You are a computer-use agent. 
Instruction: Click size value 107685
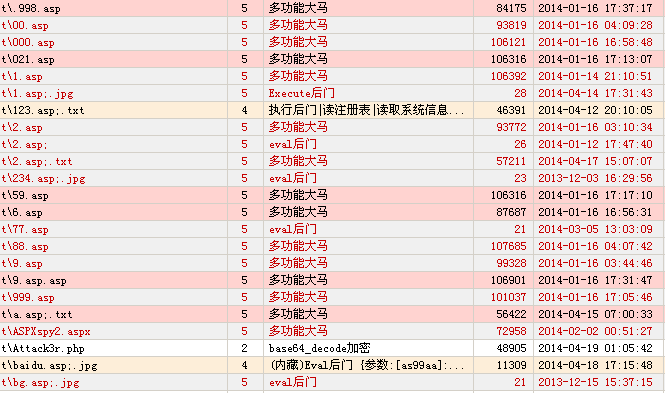tap(509, 246)
